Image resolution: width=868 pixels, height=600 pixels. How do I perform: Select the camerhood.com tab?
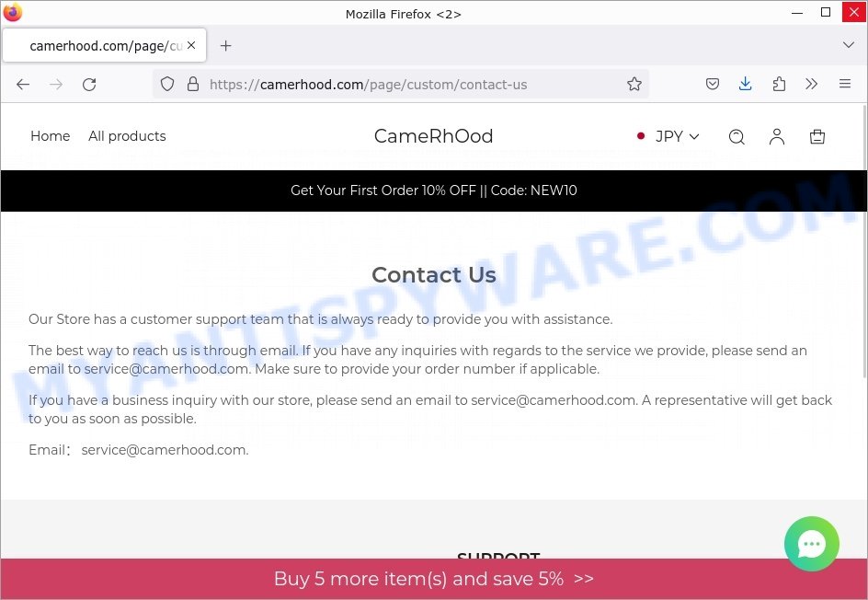click(x=105, y=45)
